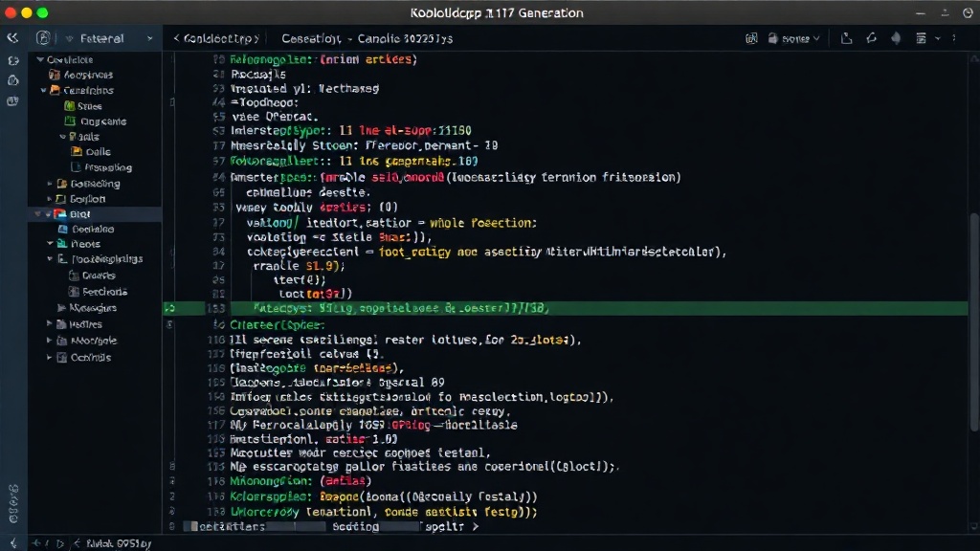
Task: Click the refresh sync icon in the top toolbar
Action: pos(871,38)
